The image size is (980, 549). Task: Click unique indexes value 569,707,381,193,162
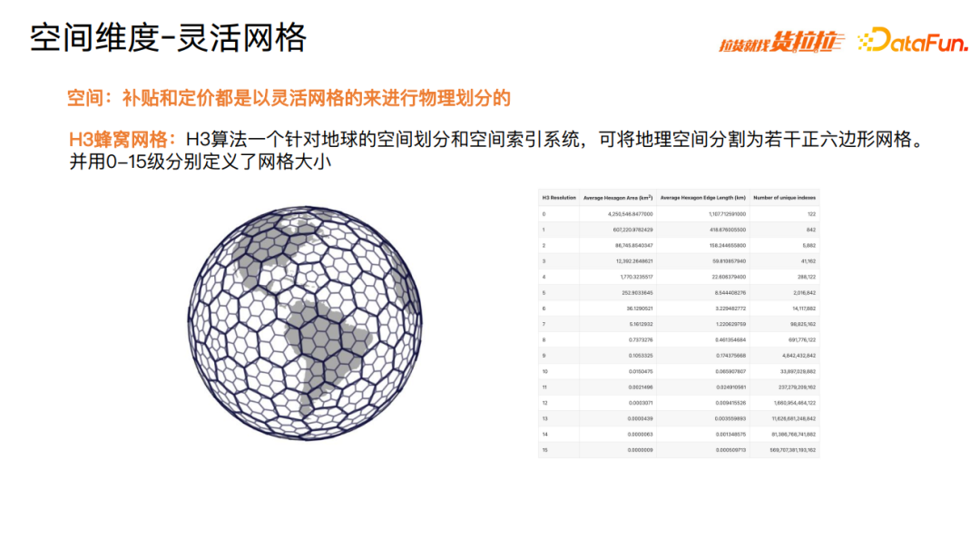792,450
